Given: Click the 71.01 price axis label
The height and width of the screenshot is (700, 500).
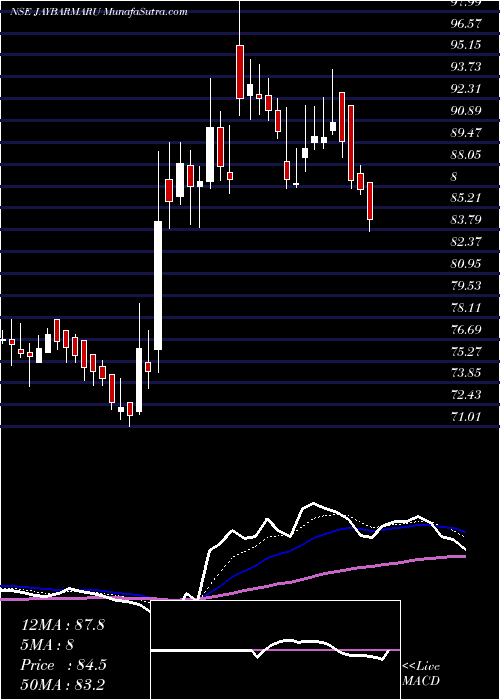Looking at the screenshot, I should tap(466, 417).
